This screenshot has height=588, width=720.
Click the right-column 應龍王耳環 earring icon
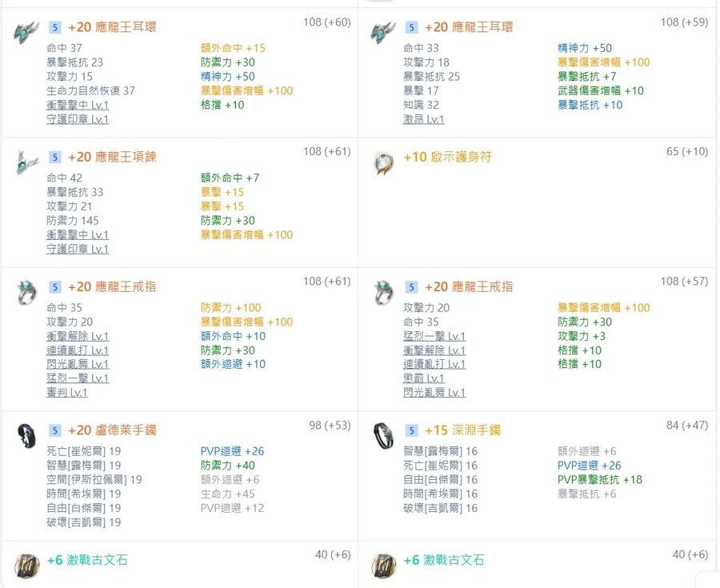click(x=384, y=32)
